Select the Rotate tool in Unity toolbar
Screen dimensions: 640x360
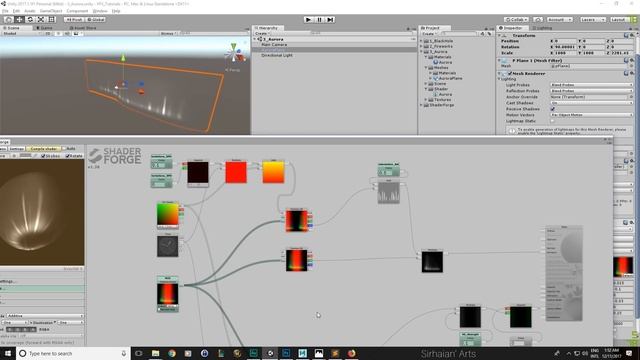tap(30, 19)
